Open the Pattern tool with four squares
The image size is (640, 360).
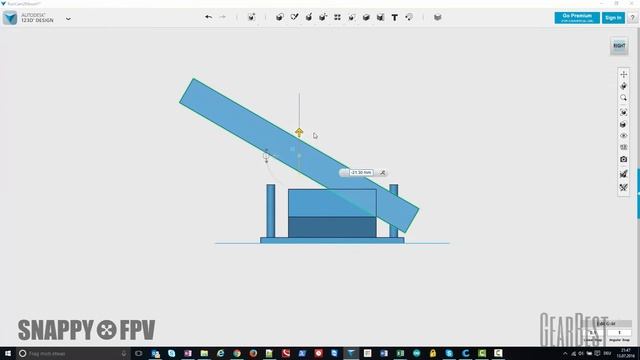(x=337, y=17)
